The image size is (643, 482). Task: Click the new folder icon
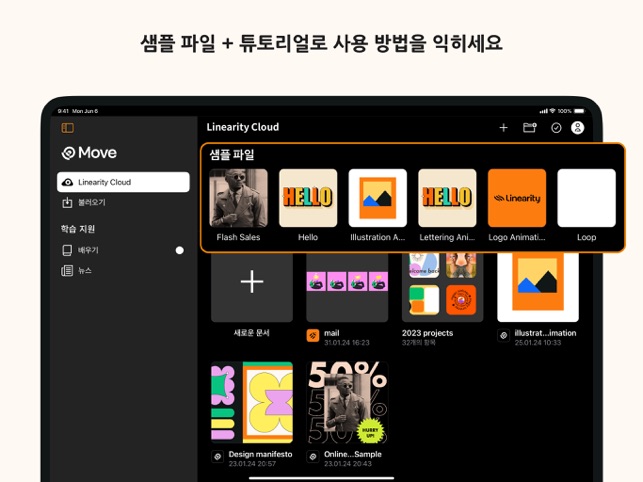click(530, 128)
